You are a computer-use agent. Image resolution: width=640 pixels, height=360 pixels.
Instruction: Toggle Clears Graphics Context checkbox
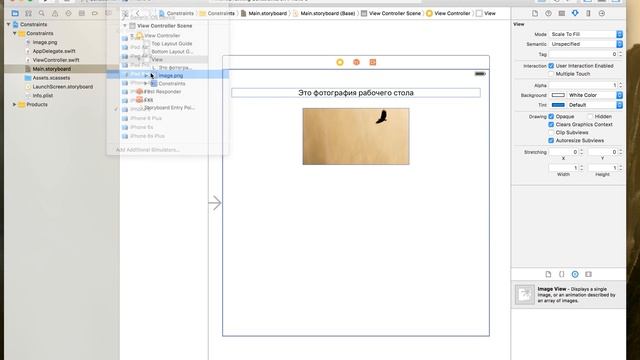551,124
